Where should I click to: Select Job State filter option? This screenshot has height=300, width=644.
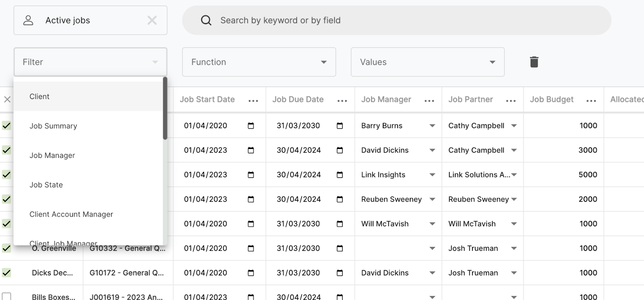46,185
